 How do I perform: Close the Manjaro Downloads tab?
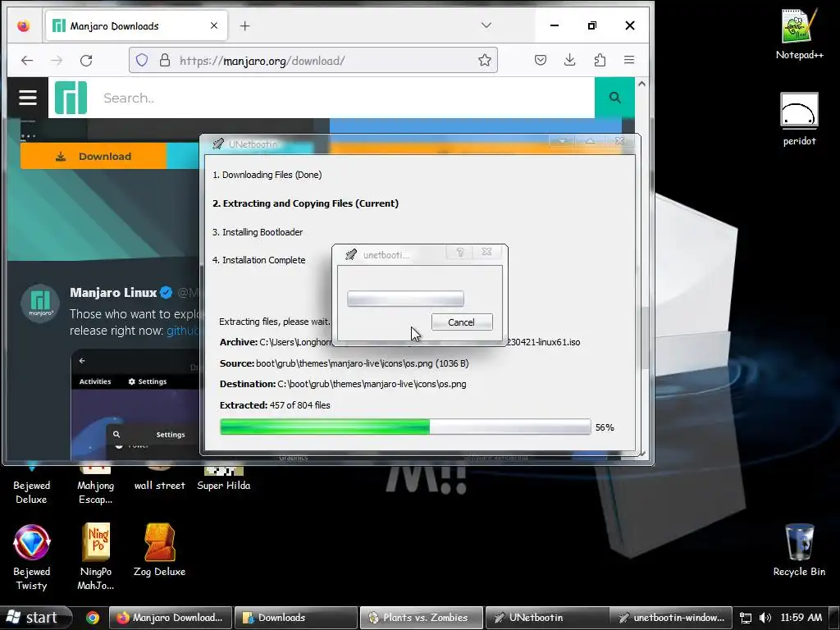tap(214, 25)
